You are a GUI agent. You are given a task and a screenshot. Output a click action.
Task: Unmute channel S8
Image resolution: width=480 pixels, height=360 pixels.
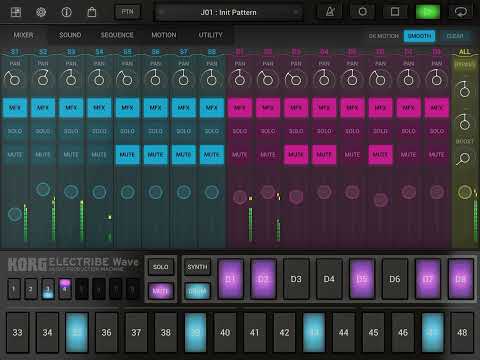[x=212, y=155]
